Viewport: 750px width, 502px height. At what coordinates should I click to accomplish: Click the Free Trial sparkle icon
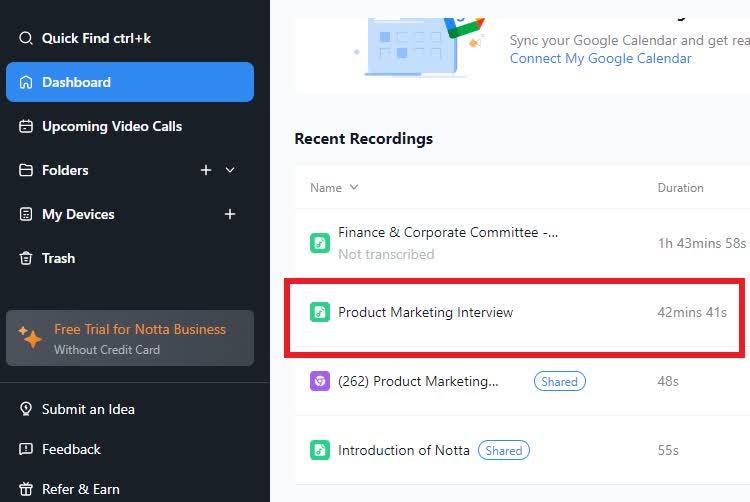pos(31,338)
